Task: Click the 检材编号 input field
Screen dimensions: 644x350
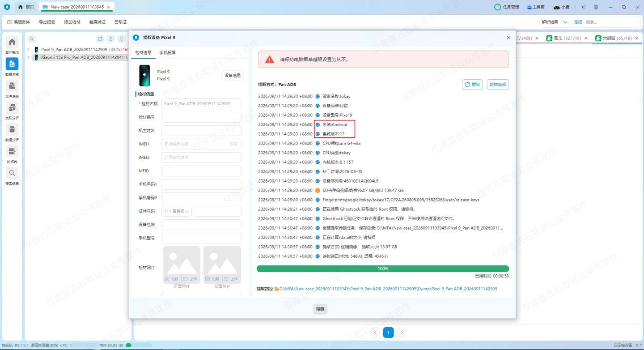Action: point(201,117)
